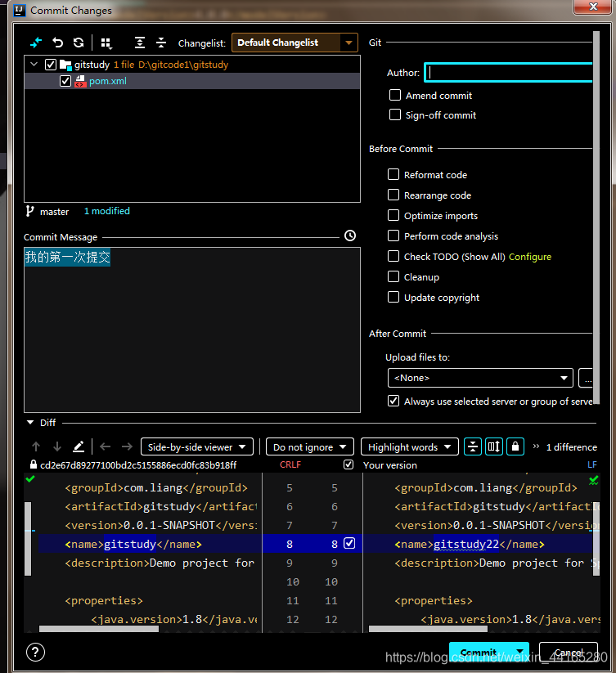Click the Cancel button
The image size is (616, 673).
[x=569, y=652]
